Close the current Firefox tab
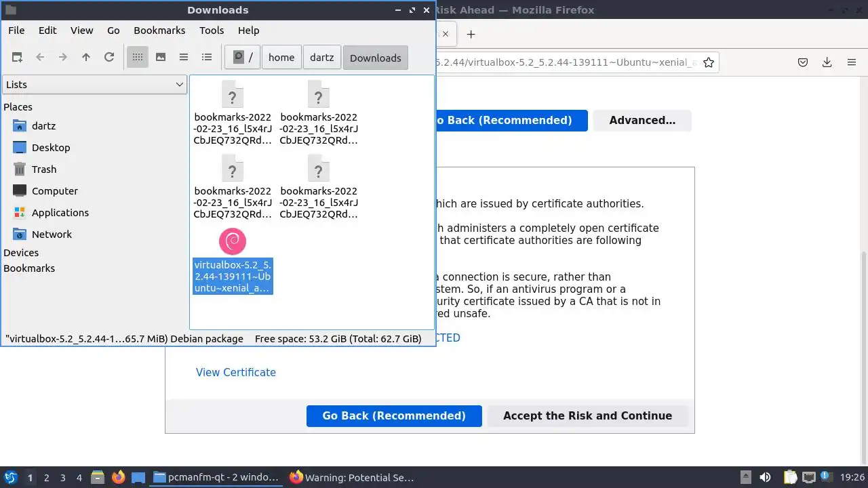The image size is (868, 488). (x=445, y=34)
